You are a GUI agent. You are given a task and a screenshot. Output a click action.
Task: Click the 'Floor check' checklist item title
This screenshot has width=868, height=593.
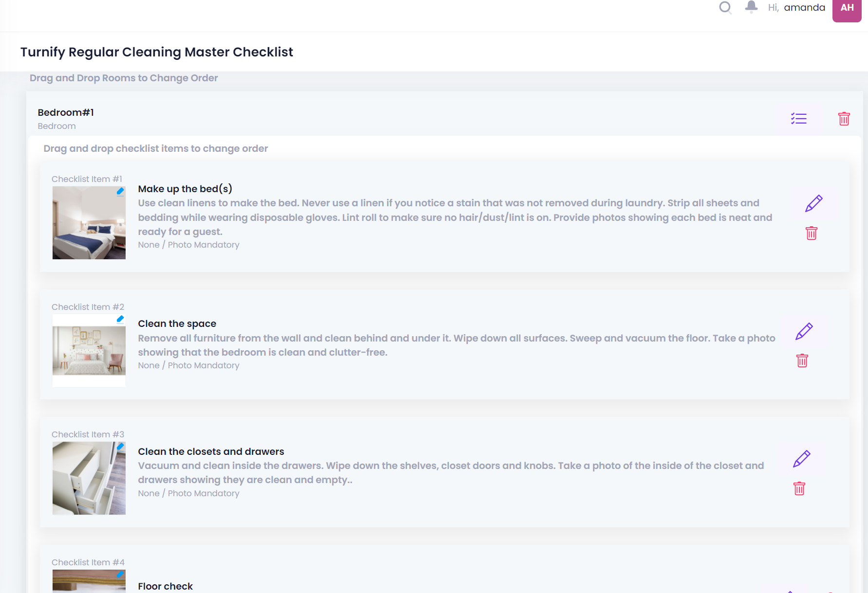coord(165,586)
